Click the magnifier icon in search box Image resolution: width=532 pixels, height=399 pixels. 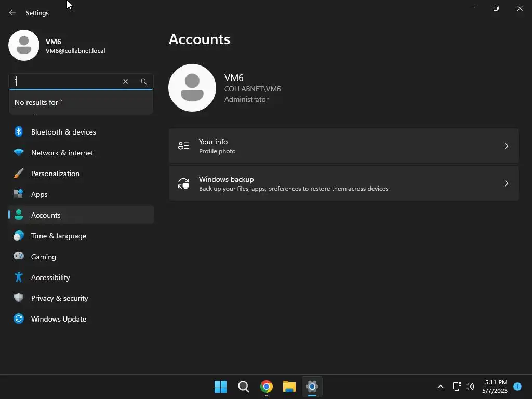click(x=144, y=82)
